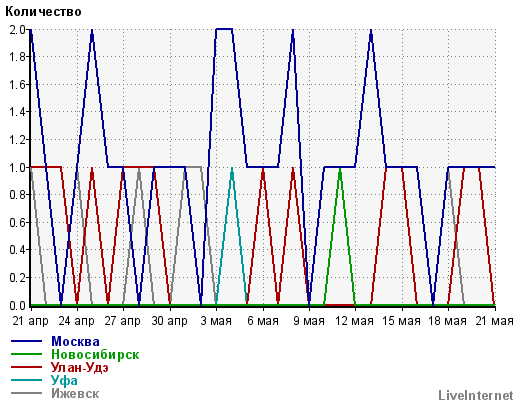Click the 2.0 value axis label

17,30
